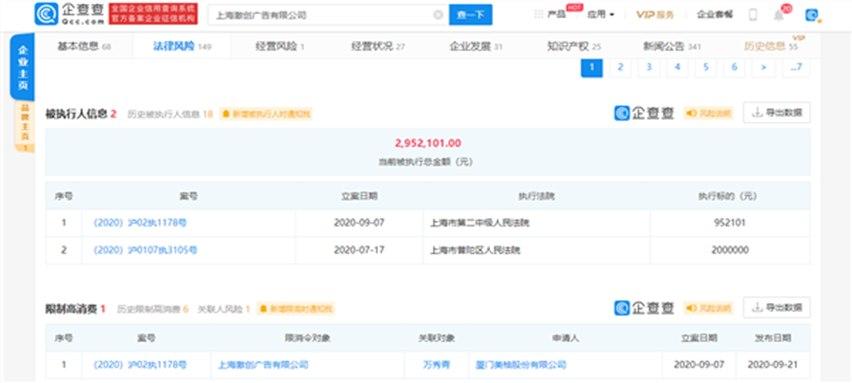The image size is (852, 383).
Task: Go to pagination page 6
Action: [x=734, y=67]
